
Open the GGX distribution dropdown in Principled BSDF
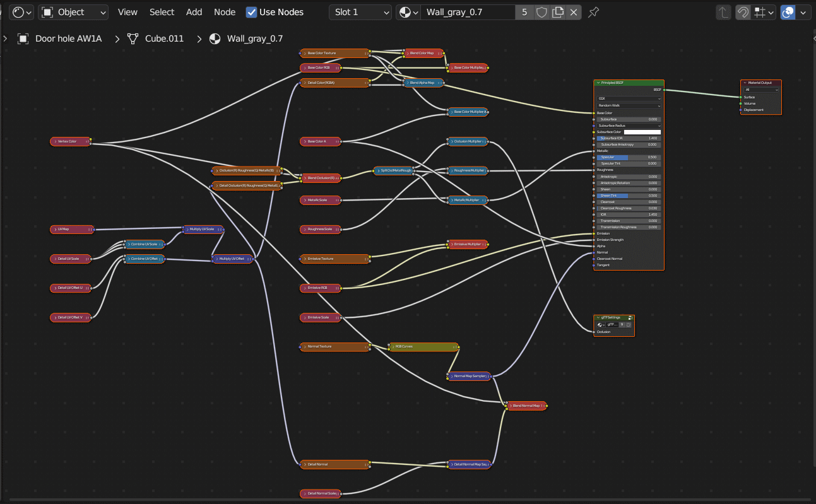tap(629, 99)
